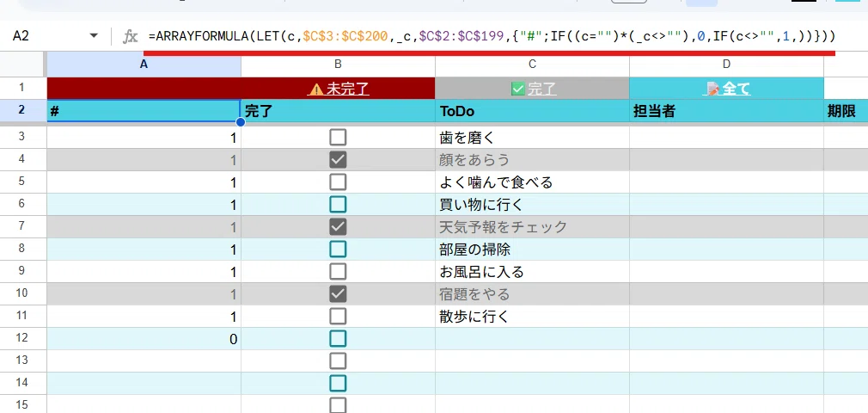Select the ToDo header cell

point(533,111)
